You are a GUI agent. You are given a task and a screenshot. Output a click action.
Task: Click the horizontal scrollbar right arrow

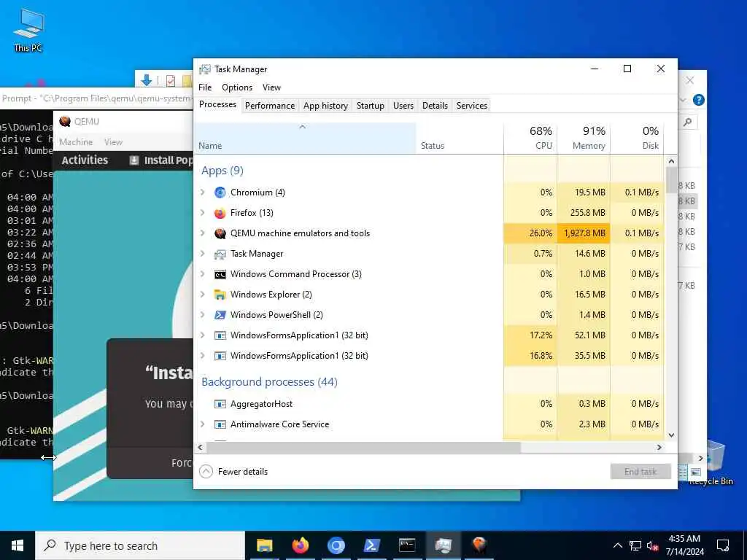659,447
